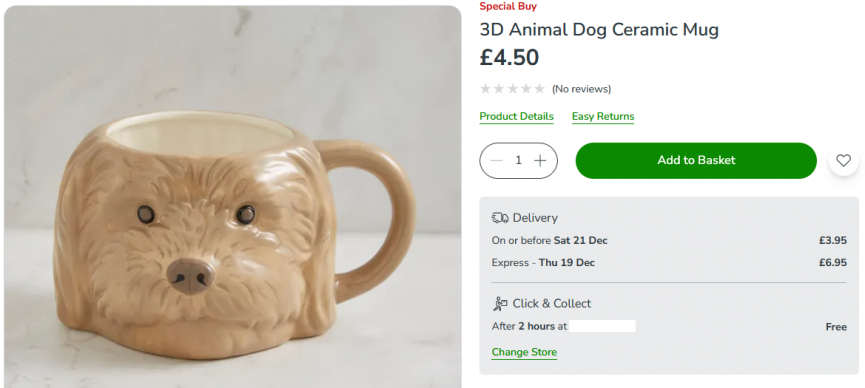Add the mug to wishlist with heart icon

843,161
